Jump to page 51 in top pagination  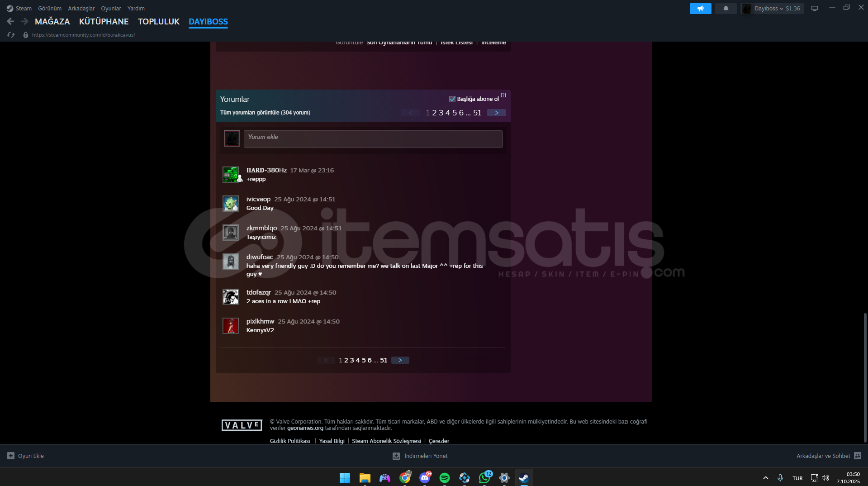tap(477, 113)
